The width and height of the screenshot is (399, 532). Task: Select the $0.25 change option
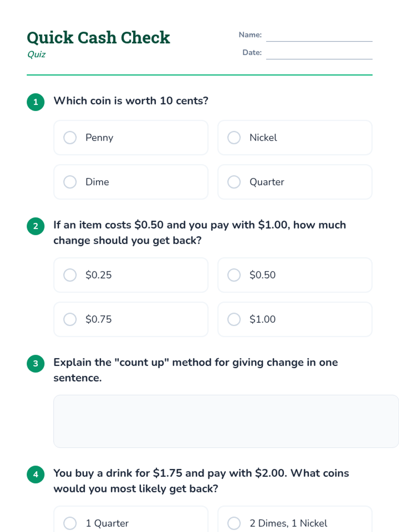coord(70,275)
